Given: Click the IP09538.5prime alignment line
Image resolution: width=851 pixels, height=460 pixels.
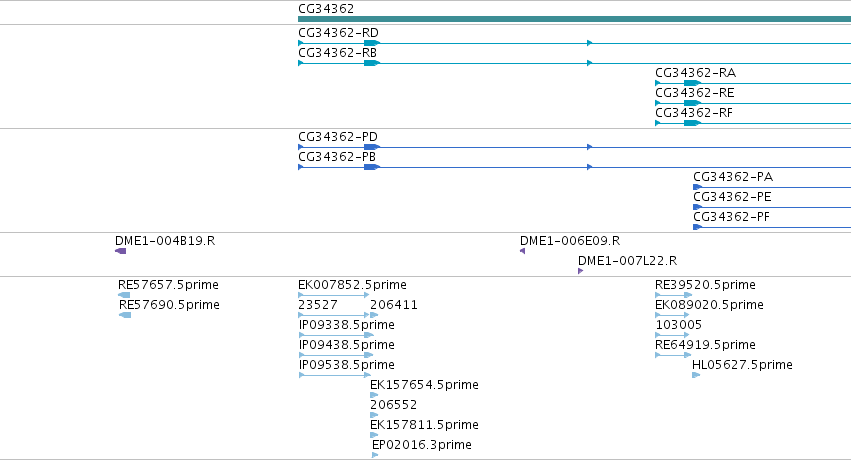Looking at the screenshot, I should [334, 375].
